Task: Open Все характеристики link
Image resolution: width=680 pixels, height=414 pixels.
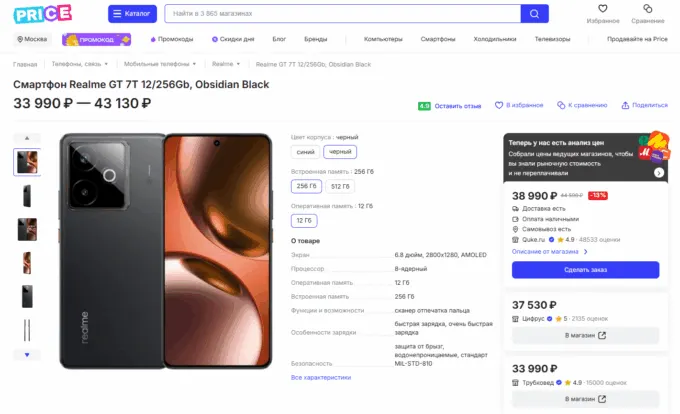Action: [x=321, y=378]
